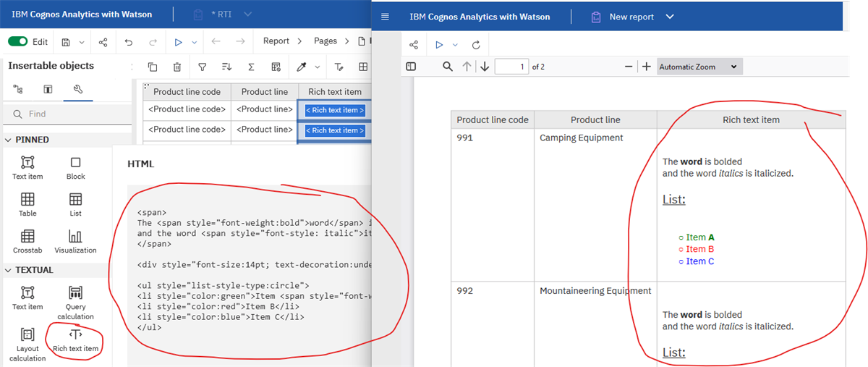Click the Report breadcrumb
The height and width of the screenshot is (367, 868).
276,41
